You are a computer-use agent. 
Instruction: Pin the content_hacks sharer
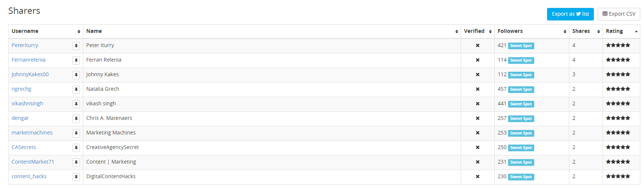point(76,177)
